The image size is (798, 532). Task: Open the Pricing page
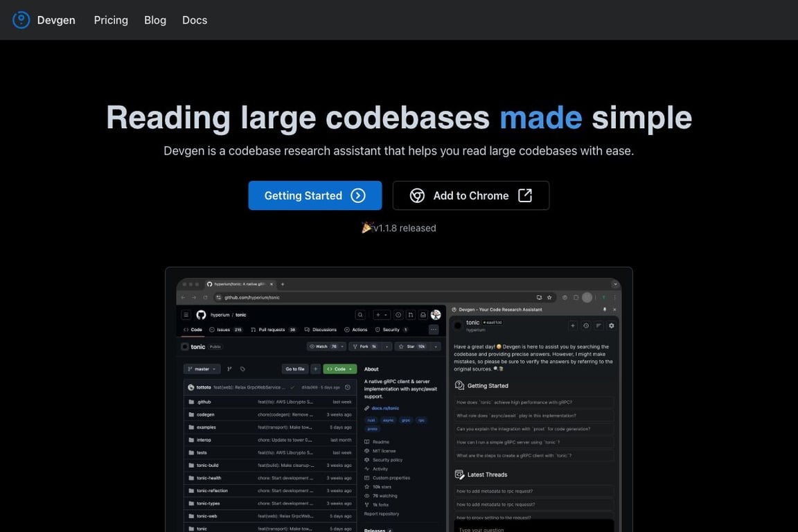(x=111, y=20)
